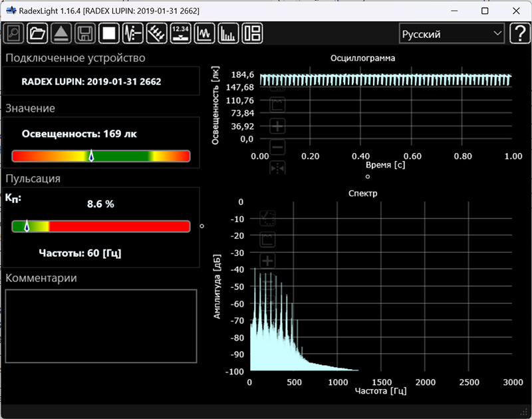The height and width of the screenshot is (419, 532).
Task: Show the 12.34 numeric value display
Action: tap(180, 33)
